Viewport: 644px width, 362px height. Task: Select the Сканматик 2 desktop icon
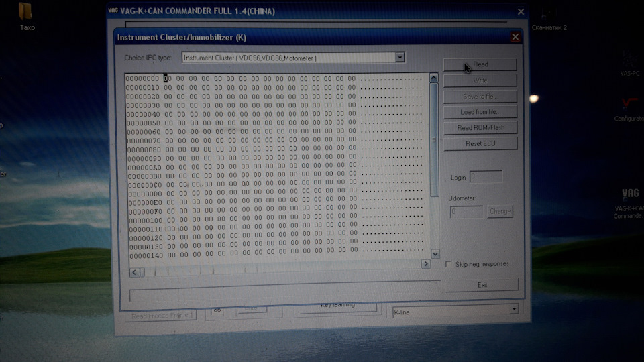point(549,19)
